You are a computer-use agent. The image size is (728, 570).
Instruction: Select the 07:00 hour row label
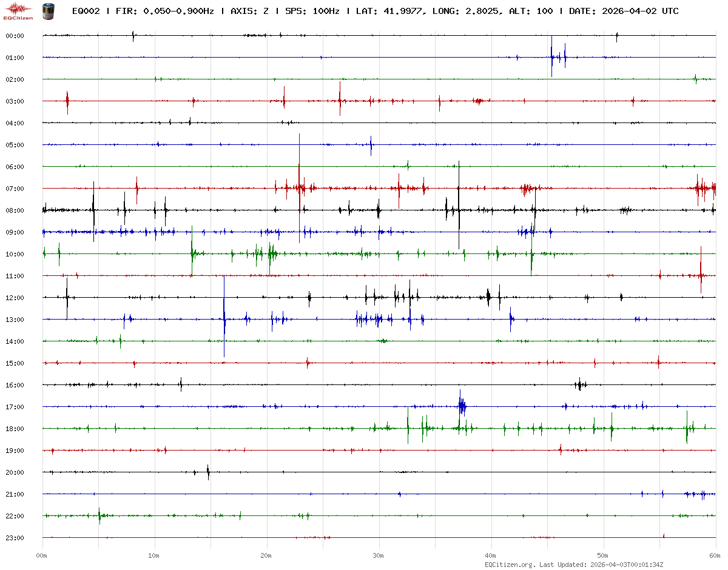click(x=15, y=189)
